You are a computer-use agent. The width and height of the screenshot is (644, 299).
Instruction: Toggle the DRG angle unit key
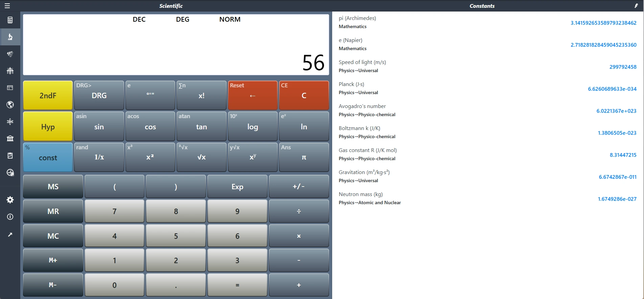click(x=99, y=95)
